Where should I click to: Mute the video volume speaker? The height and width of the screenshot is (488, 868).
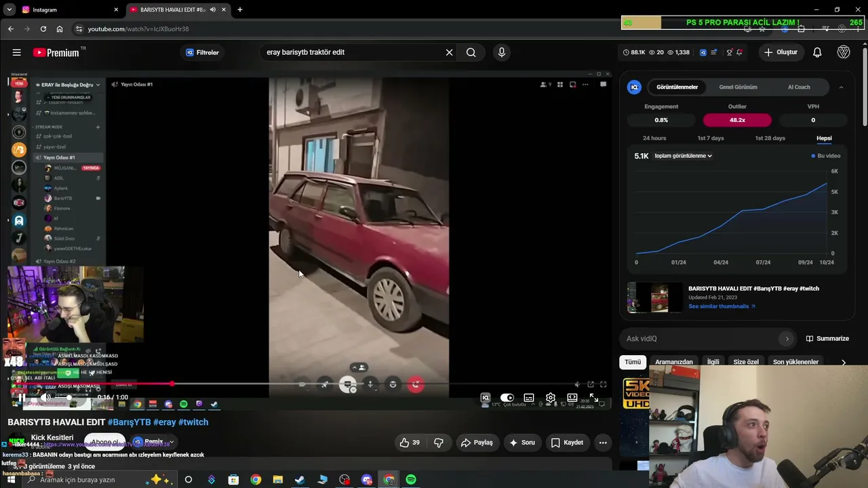47,398
